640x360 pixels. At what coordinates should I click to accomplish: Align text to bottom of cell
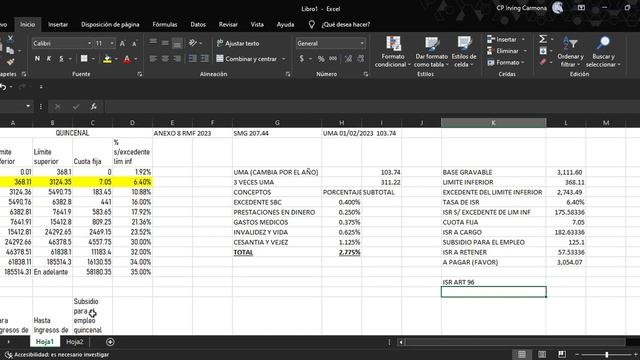(x=177, y=42)
